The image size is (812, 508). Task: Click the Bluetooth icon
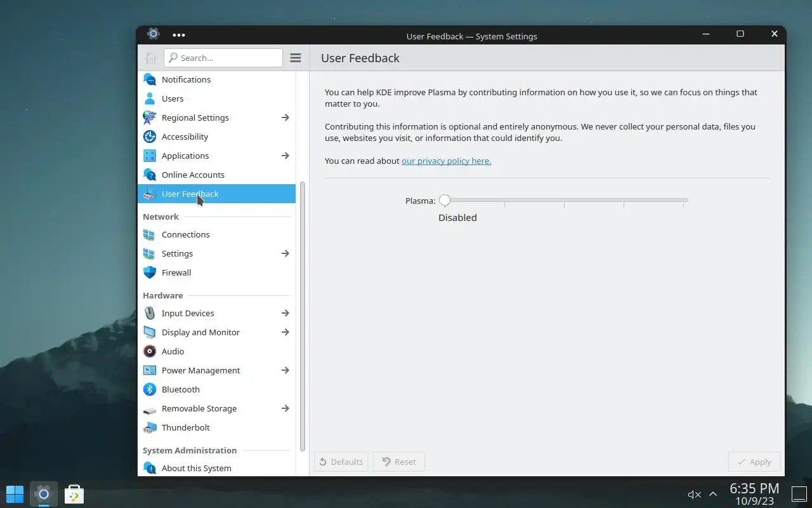(x=150, y=389)
